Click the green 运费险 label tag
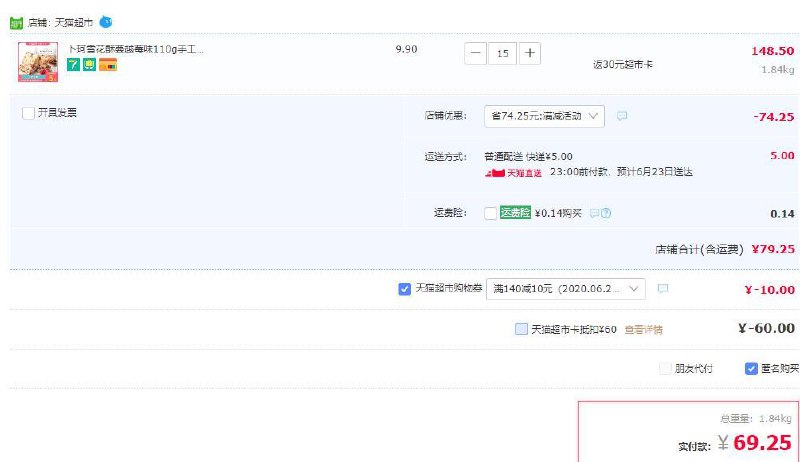Viewport: 800px width, 462px height. tap(515, 213)
